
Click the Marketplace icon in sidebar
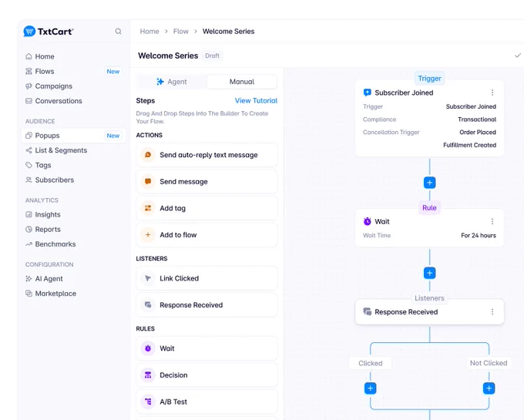29,294
